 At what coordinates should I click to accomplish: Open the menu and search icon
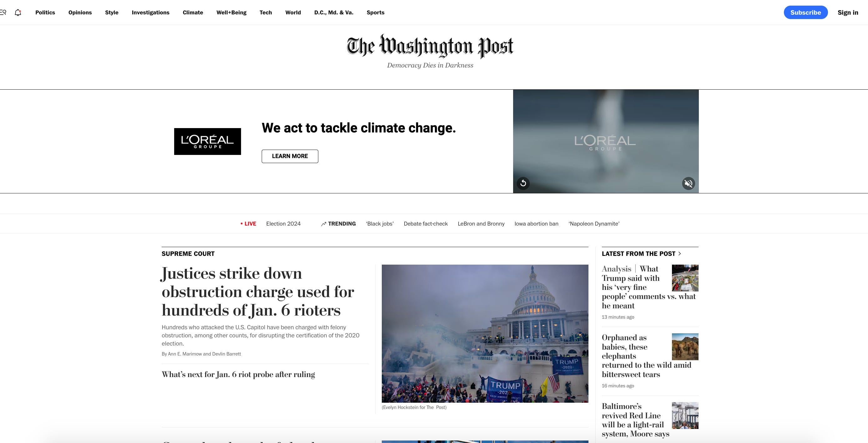[x=3, y=12]
